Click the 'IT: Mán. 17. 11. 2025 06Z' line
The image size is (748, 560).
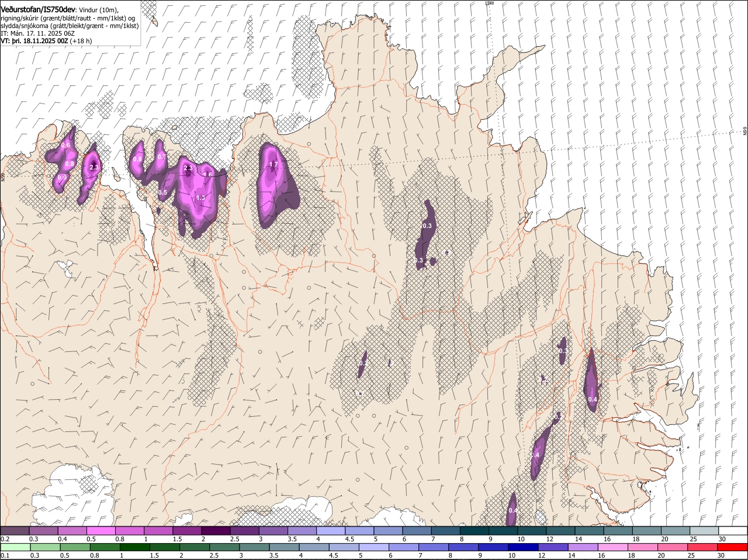(x=37, y=33)
